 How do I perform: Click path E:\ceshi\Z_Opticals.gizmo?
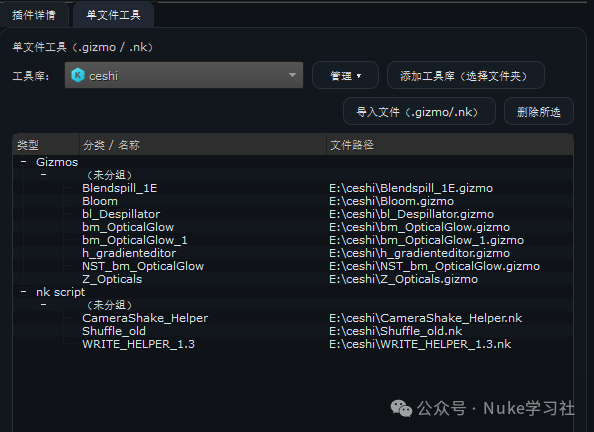pos(403,279)
